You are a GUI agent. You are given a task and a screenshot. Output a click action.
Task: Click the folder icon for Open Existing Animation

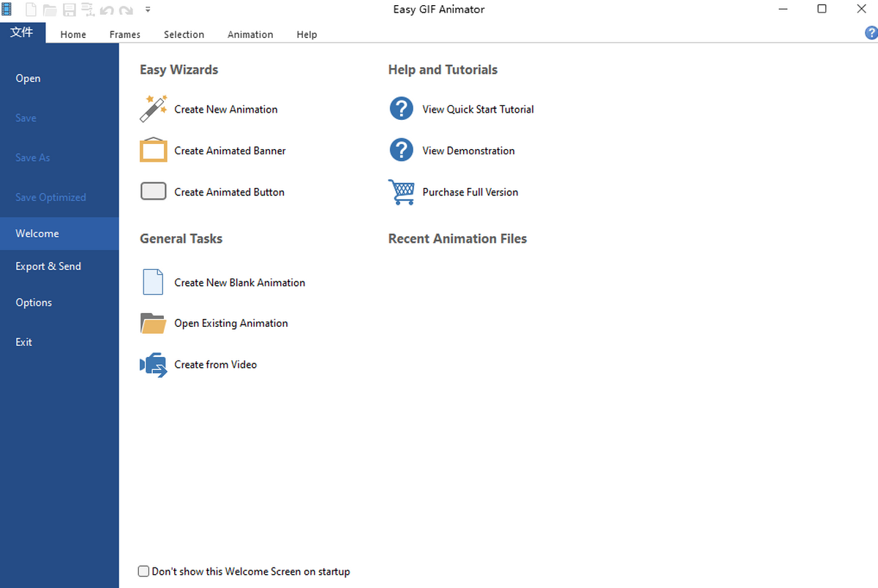click(x=153, y=323)
